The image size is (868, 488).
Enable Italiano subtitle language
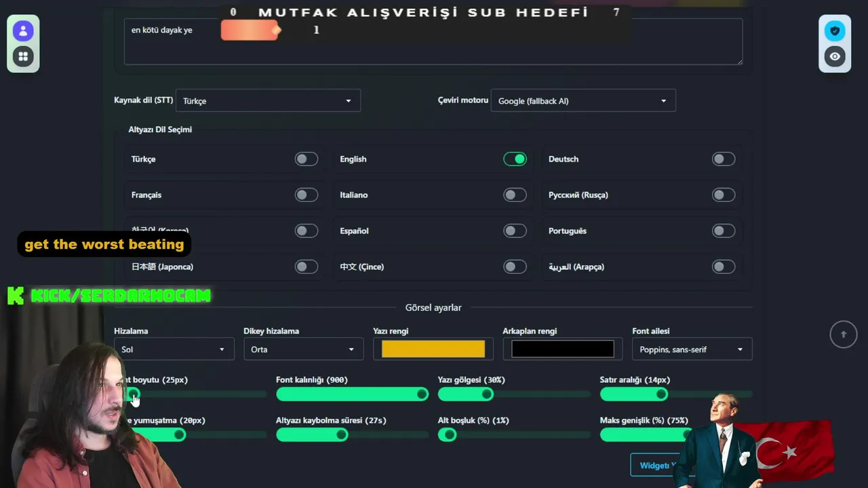click(x=515, y=195)
